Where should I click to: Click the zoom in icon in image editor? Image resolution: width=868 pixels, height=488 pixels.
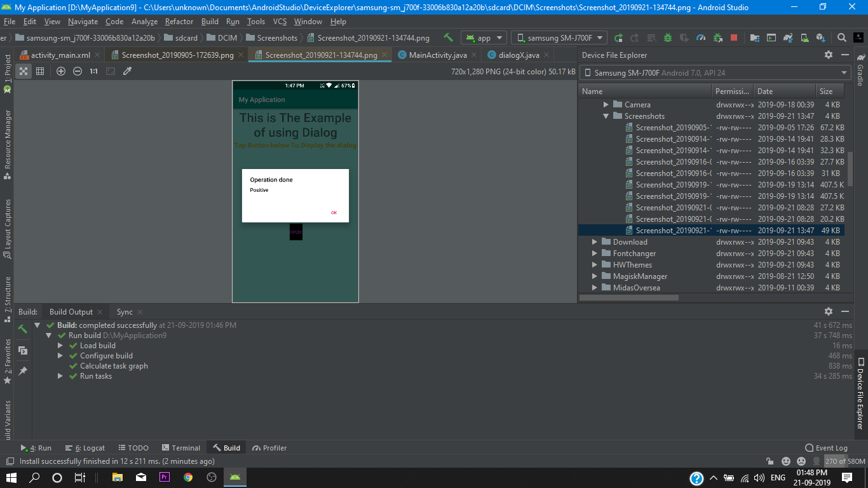click(x=61, y=71)
